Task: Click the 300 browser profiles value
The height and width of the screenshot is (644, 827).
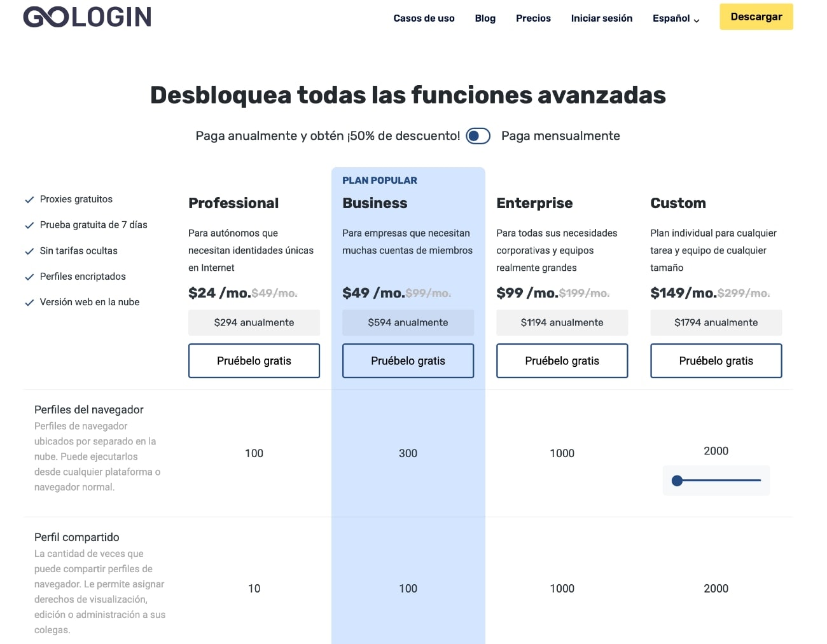Action: (x=408, y=453)
